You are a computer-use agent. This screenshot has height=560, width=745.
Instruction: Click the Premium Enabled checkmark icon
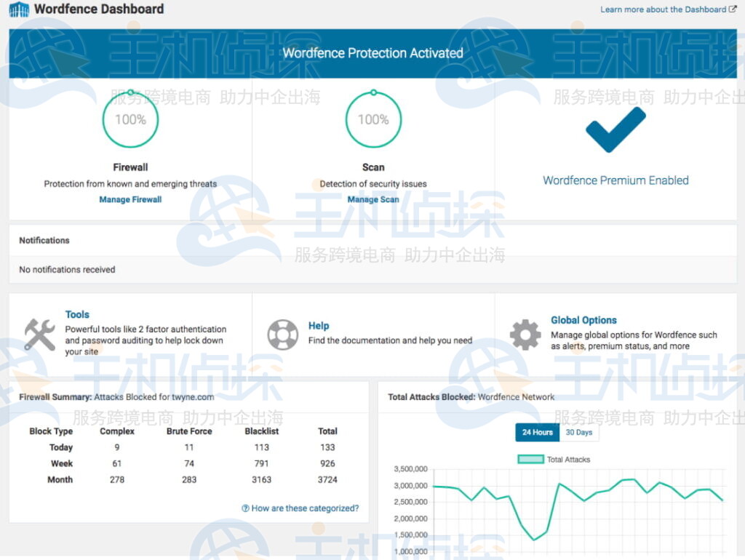(x=615, y=129)
